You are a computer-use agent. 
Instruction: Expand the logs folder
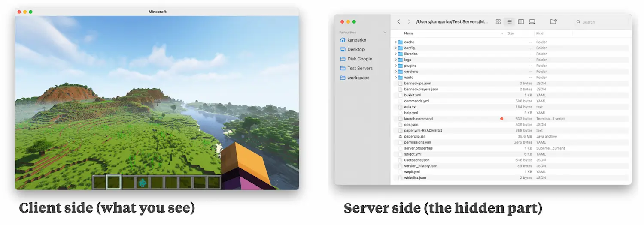[x=395, y=60]
